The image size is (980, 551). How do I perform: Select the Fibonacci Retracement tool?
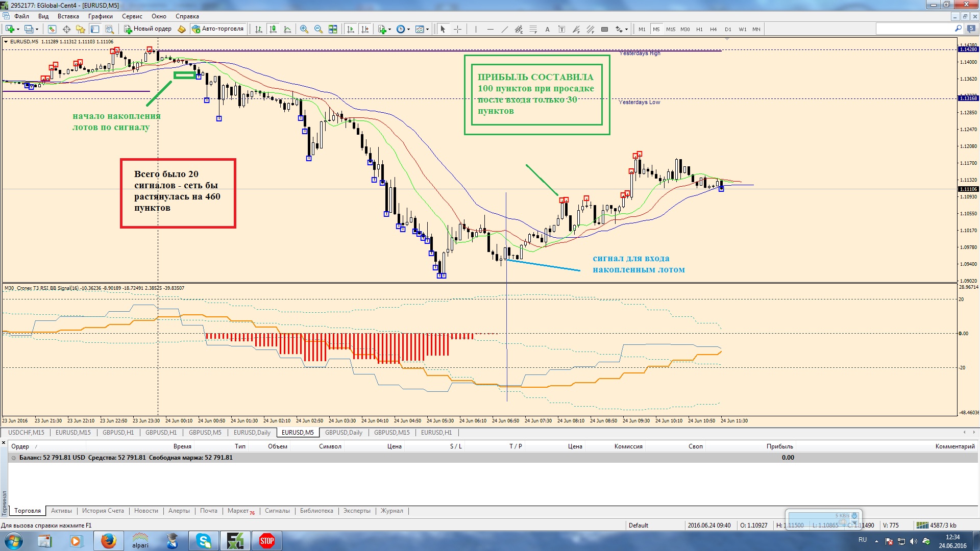tap(533, 29)
